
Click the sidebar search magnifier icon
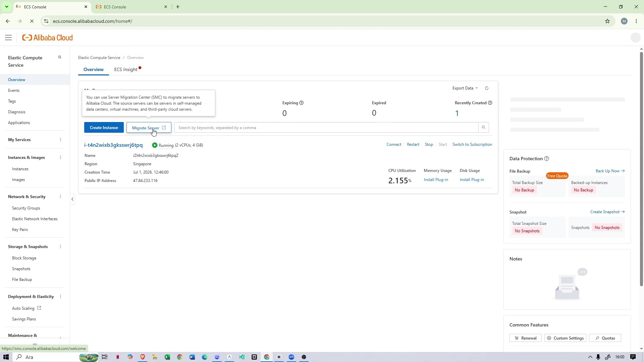click(60, 57)
